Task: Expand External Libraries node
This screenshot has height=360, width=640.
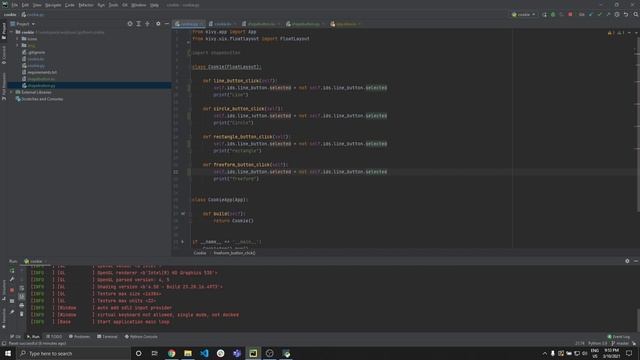Action: (12, 92)
